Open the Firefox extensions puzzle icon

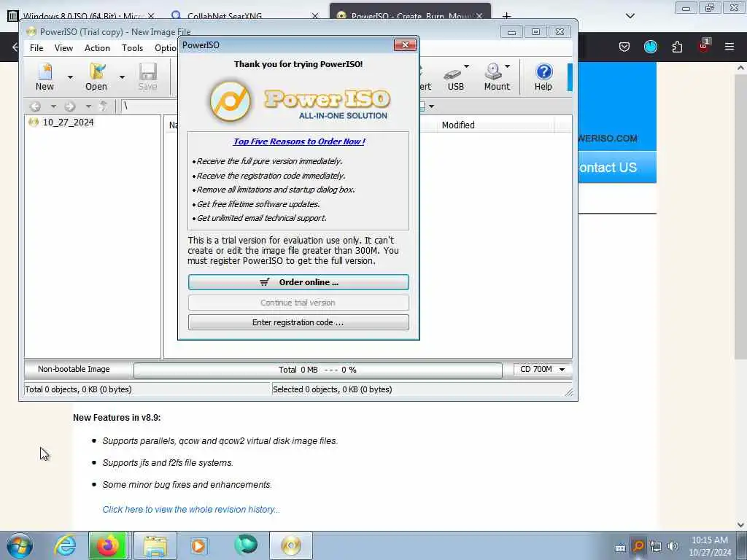point(677,47)
